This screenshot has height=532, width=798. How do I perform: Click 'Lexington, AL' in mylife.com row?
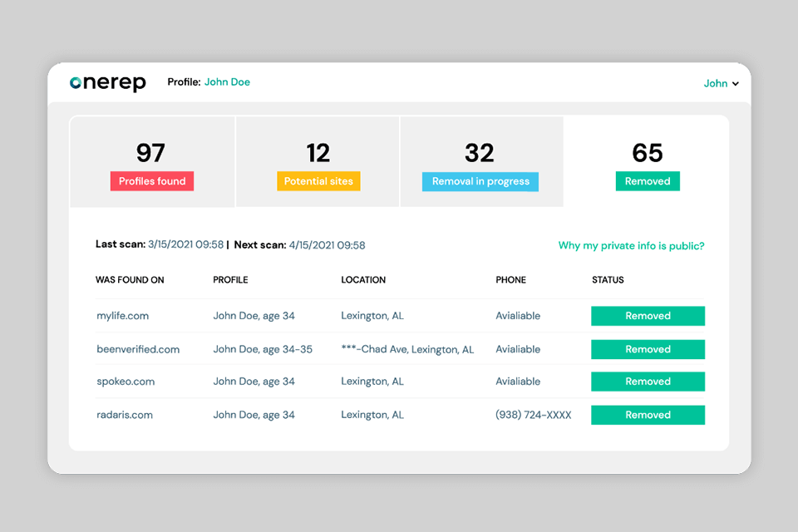tap(372, 316)
